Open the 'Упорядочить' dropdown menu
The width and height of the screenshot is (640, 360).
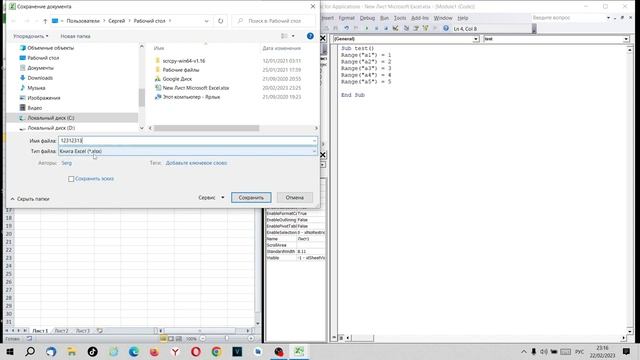pyautogui.click(x=31, y=36)
